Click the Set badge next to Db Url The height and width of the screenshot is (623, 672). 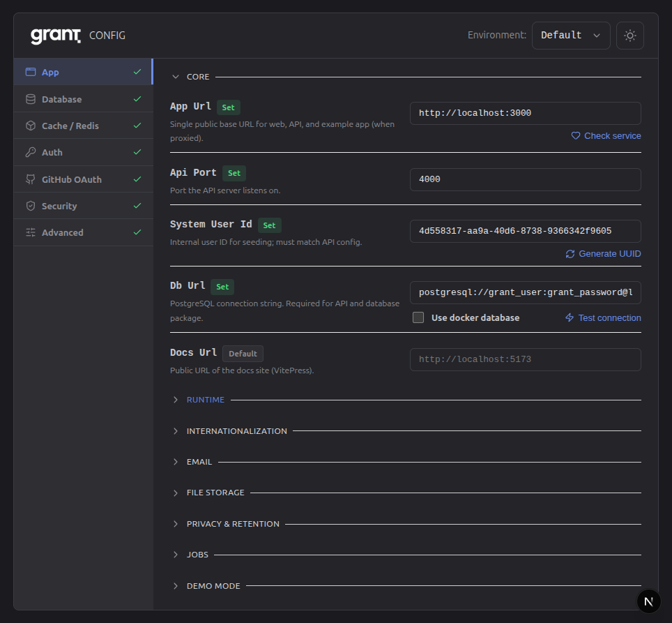point(222,287)
